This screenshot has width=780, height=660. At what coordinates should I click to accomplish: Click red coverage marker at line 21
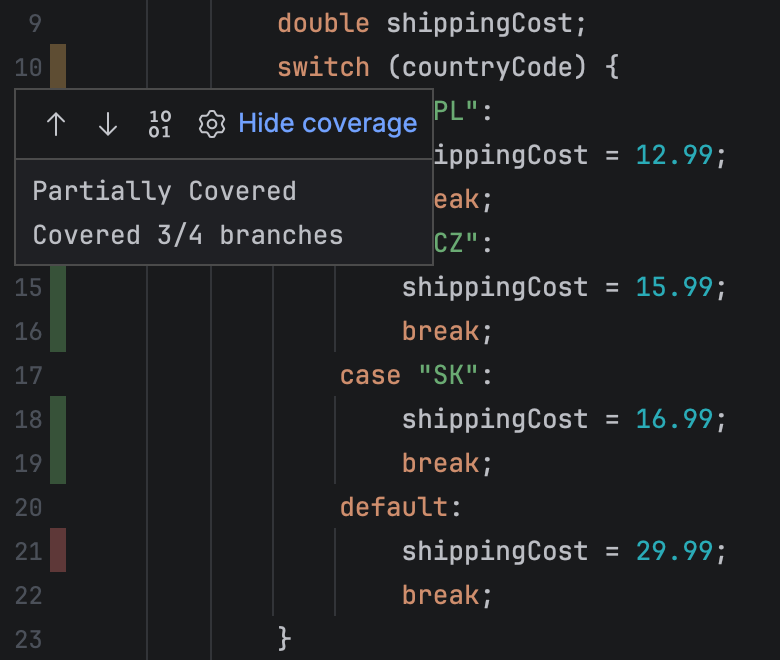[x=58, y=550]
